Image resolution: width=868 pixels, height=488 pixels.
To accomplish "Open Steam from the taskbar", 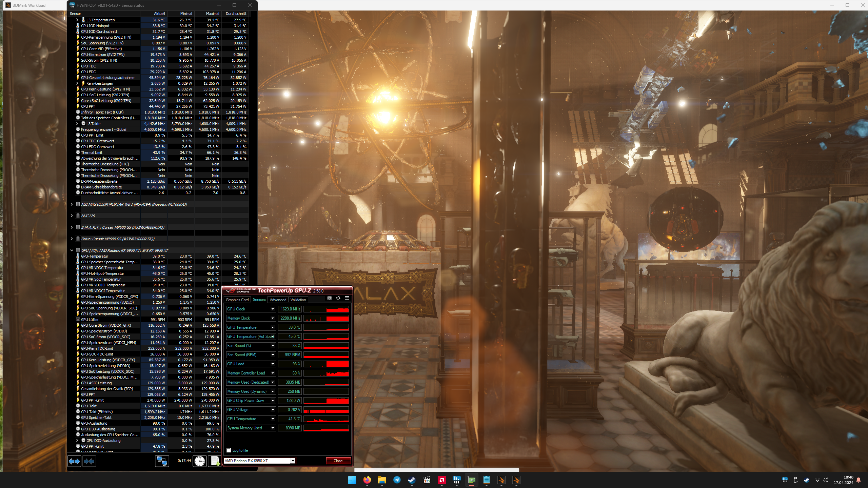I will point(412,480).
